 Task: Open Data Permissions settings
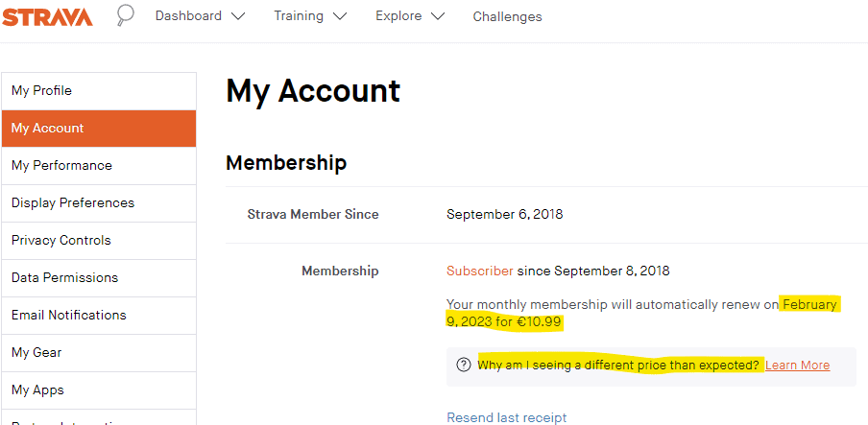point(99,278)
